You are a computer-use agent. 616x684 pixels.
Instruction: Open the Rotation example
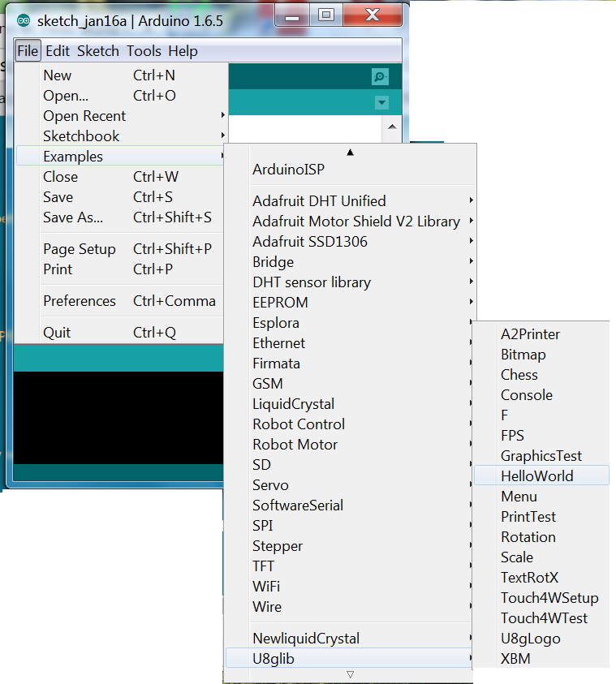(541, 536)
